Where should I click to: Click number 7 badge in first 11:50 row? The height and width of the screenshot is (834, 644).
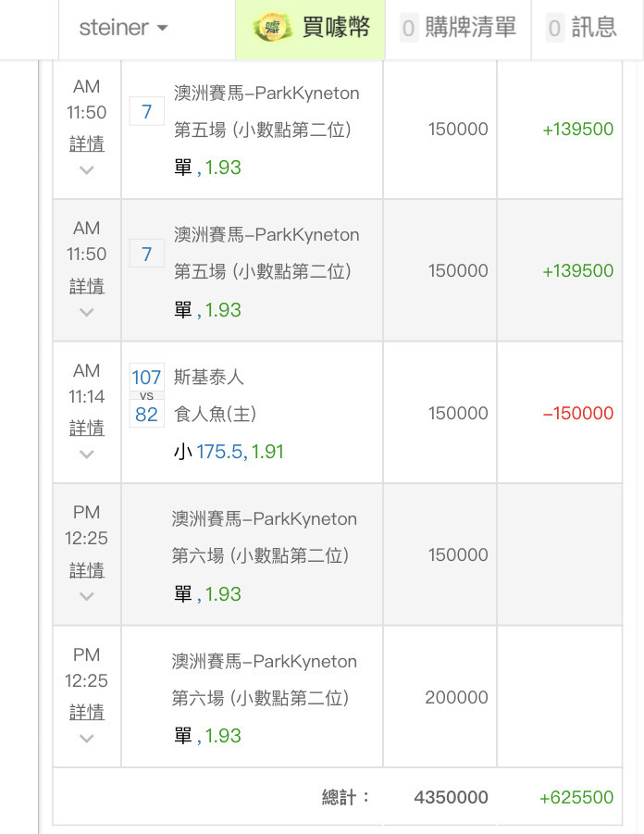(x=146, y=112)
